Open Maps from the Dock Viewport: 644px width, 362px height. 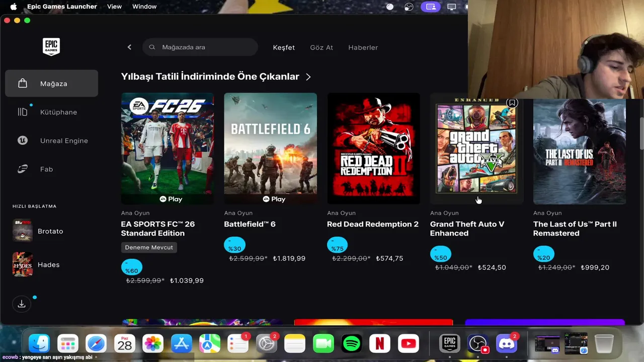point(210,344)
